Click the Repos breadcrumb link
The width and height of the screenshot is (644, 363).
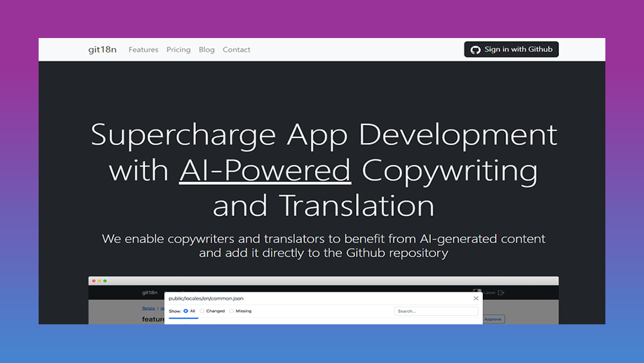click(x=148, y=309)
